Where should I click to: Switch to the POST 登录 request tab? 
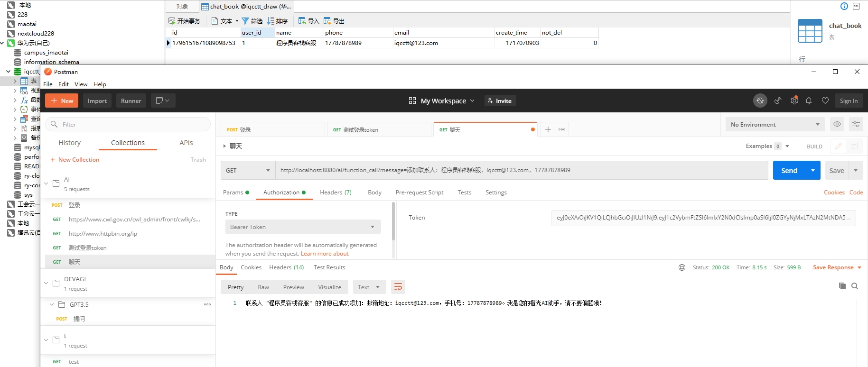[273, 129]
